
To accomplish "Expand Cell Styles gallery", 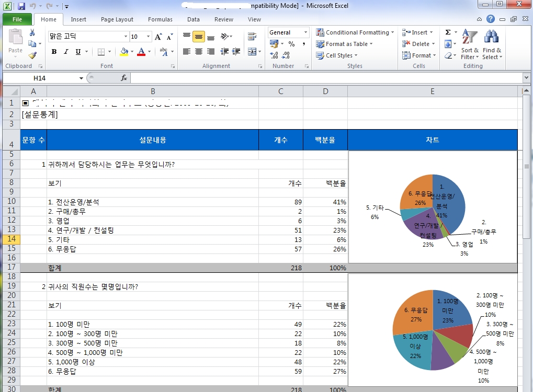I will pos(336,55).
